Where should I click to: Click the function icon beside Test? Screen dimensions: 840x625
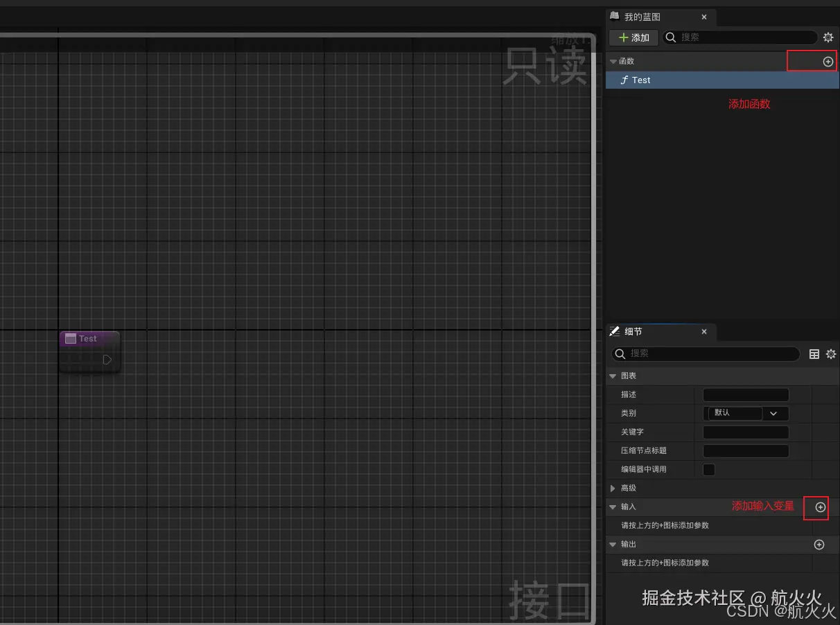click(x=624, y=80)
